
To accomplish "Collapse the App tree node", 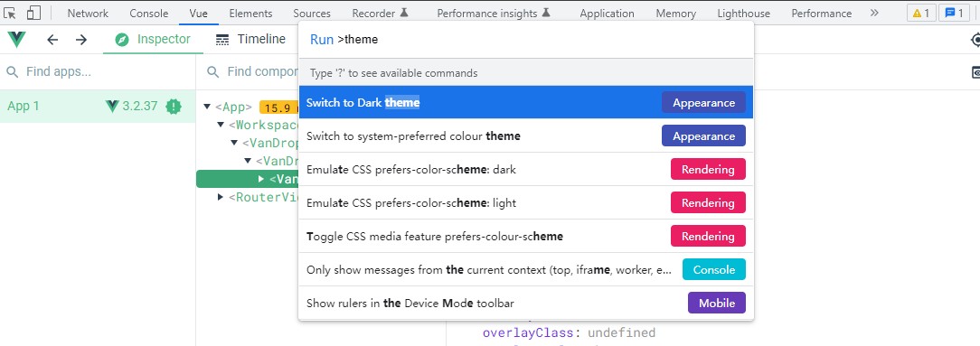I will (207, 107).
